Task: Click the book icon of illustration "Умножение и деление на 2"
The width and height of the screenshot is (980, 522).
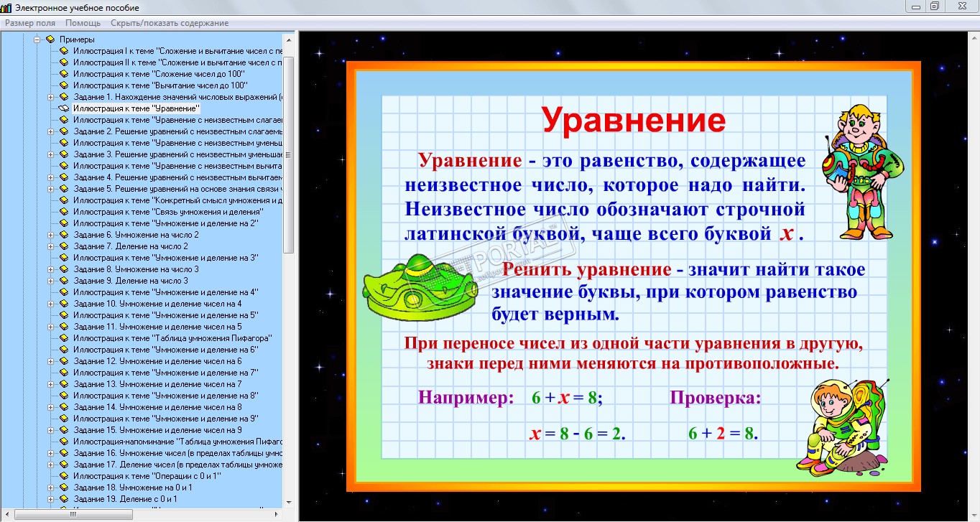Action: [x=63, y=223]
